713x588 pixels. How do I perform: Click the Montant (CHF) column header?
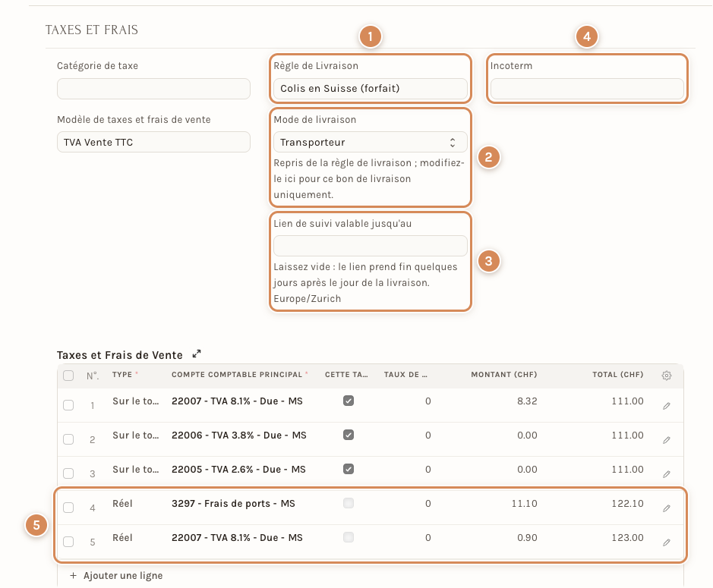click(504, 375)
